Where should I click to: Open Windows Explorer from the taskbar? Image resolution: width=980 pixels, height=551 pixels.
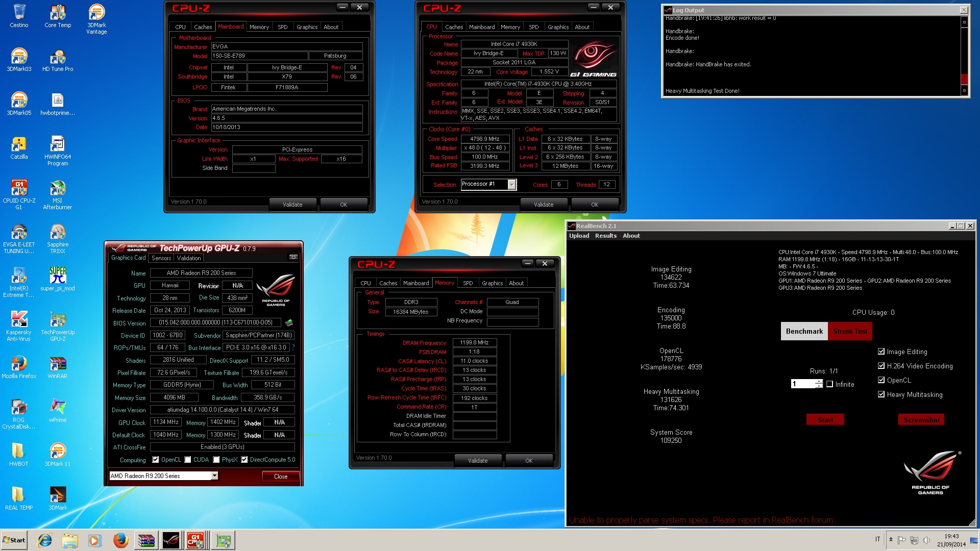pos(70,540)
